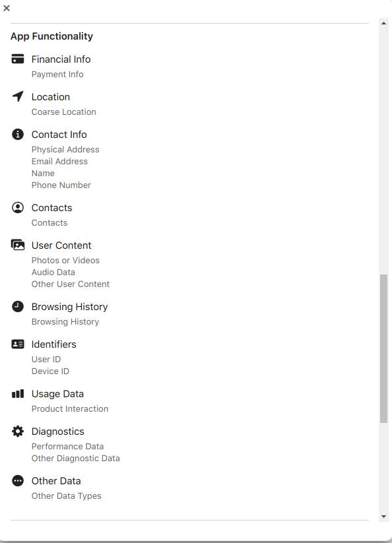Viewport: 392px width, 543px height.
Task: Click the Phone Number entry
Action: click(x=61, y=185)
